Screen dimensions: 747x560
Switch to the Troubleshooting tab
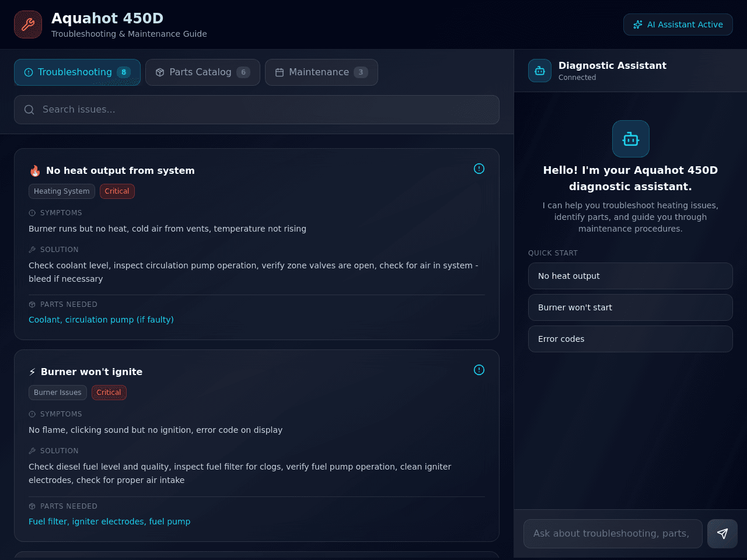click(x=77, y=72)
